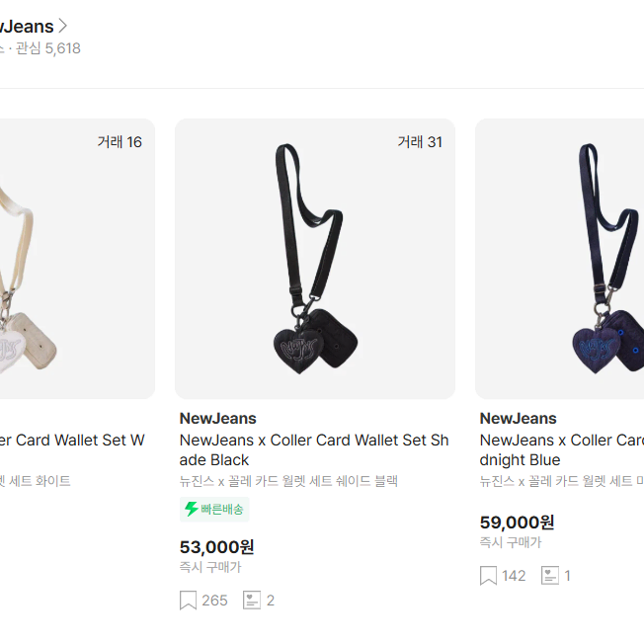Bookmark the Shade Black wallet set
The image size is (644, 644).
pyautogui.click(x=188, y=601)
